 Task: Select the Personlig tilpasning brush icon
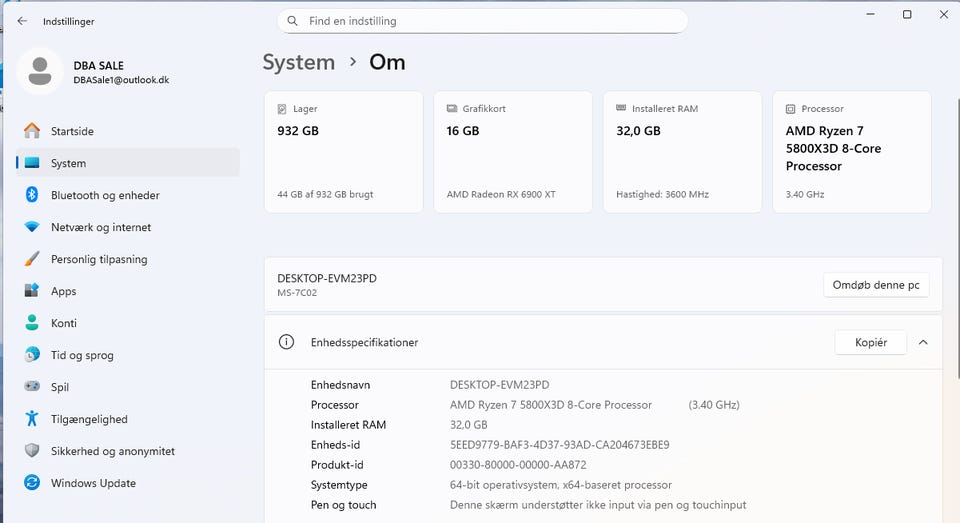point(32,259)
